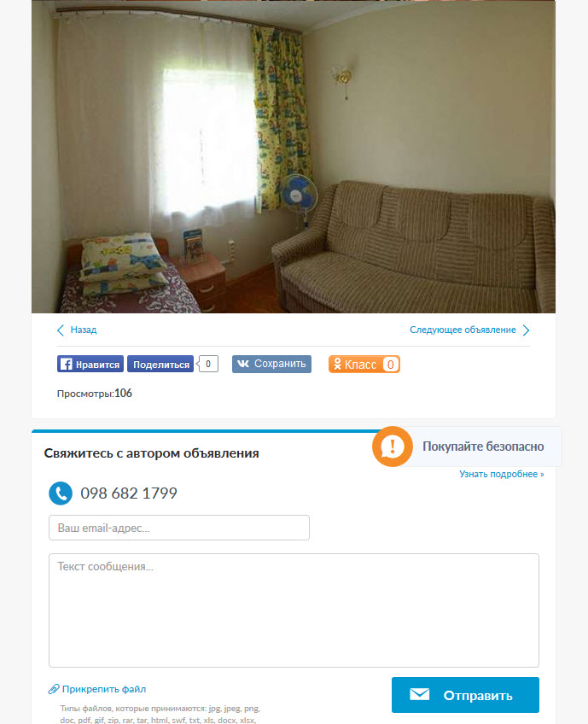Focus the Текст сообщения text area
Image resolution: width=588 pixels, height=724 pixels.
coord(294,610)
